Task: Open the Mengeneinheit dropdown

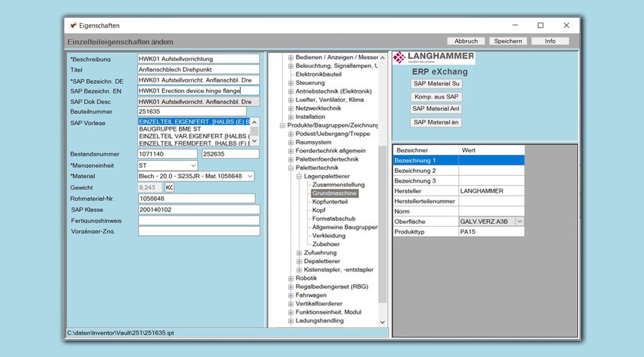Action: click(192, 165)
